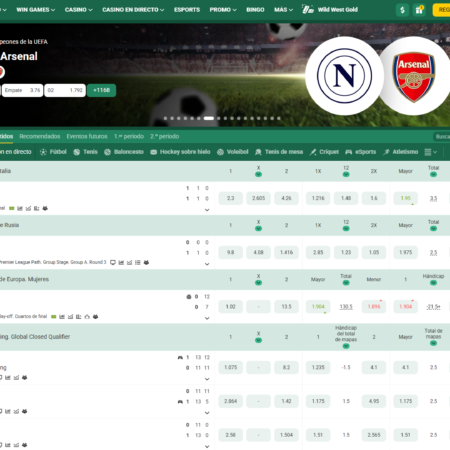Screen dimensions: 450x450
Task: Open the more sports list dropdown
Action: (x=431, y=152)
